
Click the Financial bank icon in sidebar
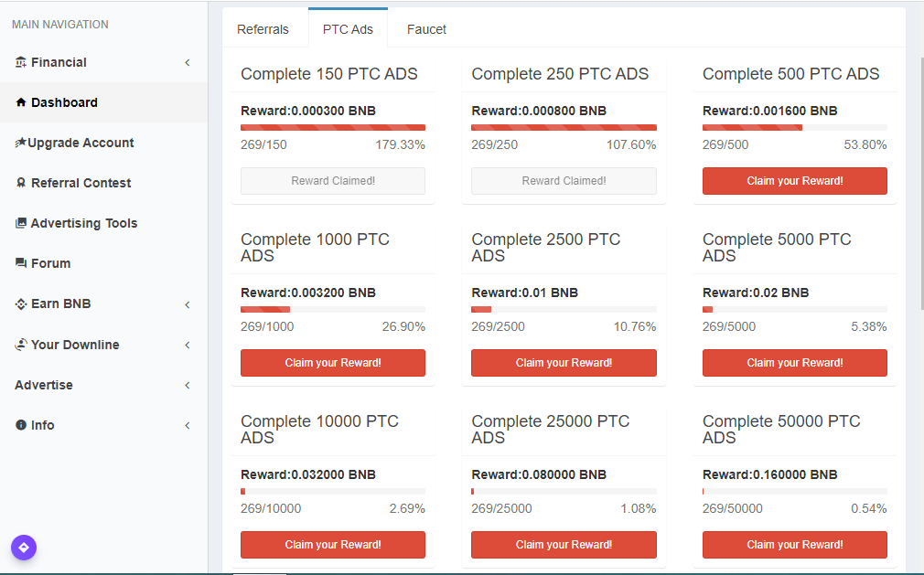tap(21, 62)
